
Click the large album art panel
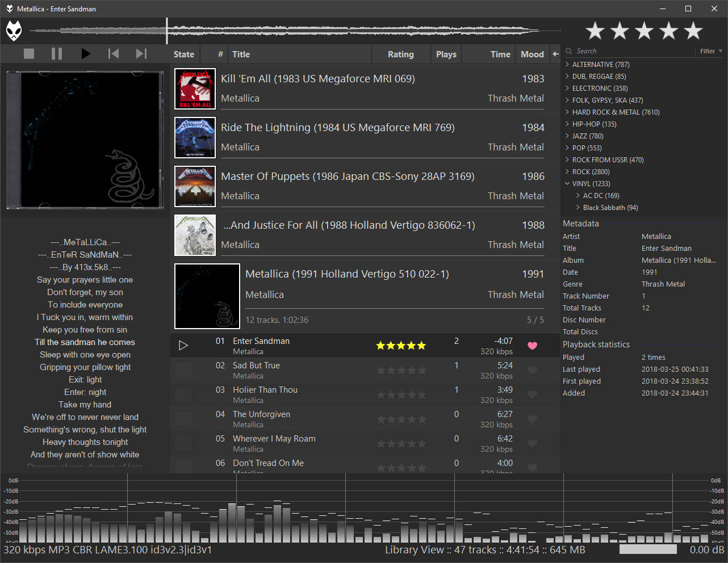pos(85,140)
